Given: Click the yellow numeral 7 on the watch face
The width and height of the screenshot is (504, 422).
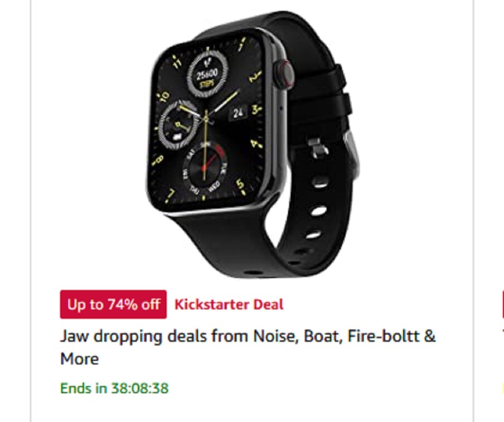Looking at the screenshot, I should (x=171, y=195).
